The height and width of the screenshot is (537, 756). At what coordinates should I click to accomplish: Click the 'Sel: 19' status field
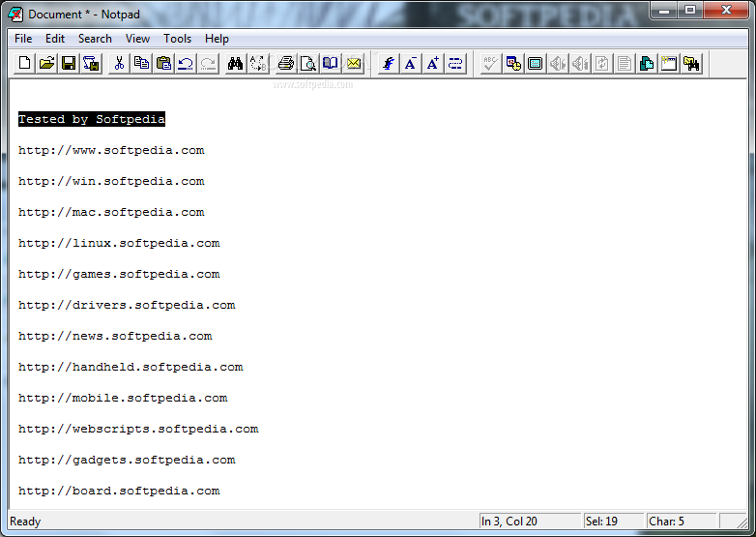pos(614,522)
